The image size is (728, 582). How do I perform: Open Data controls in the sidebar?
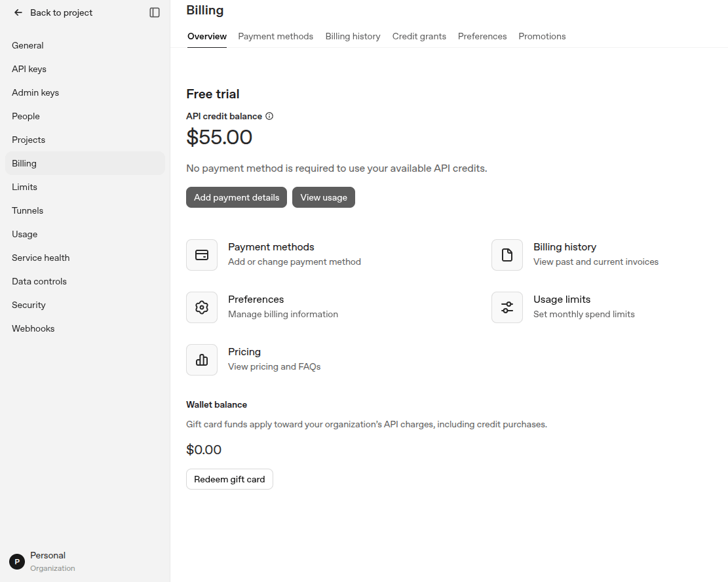coord(85,281)
